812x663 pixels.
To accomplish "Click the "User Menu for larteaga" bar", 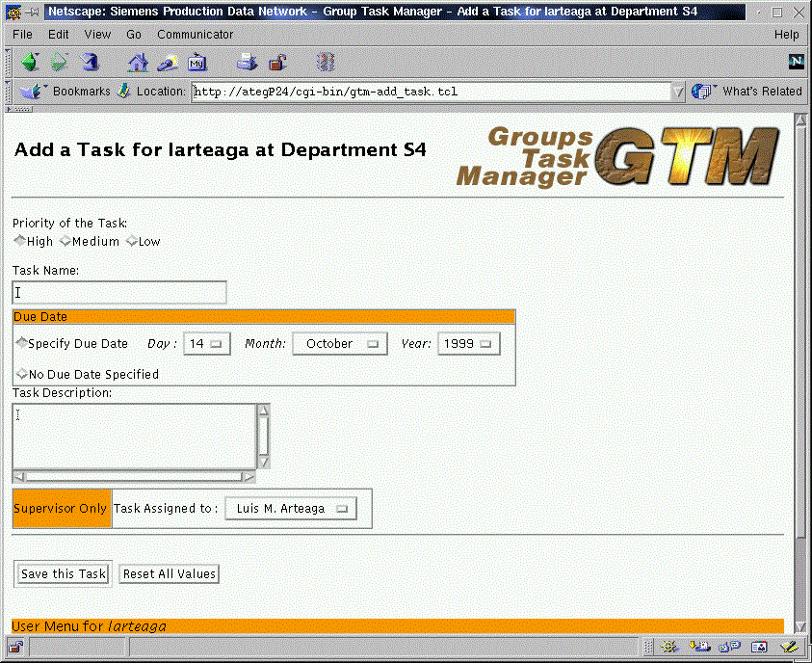I will (397, 626).
